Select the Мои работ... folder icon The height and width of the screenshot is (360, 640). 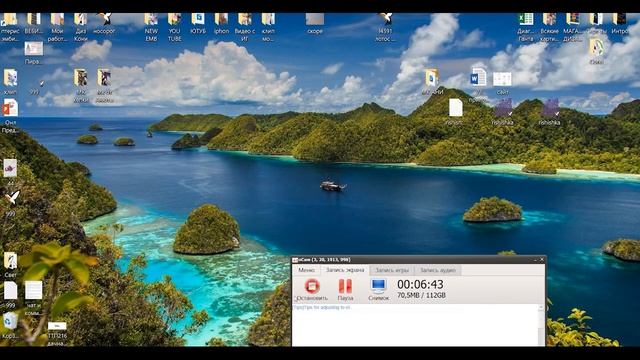pos(57,27)
